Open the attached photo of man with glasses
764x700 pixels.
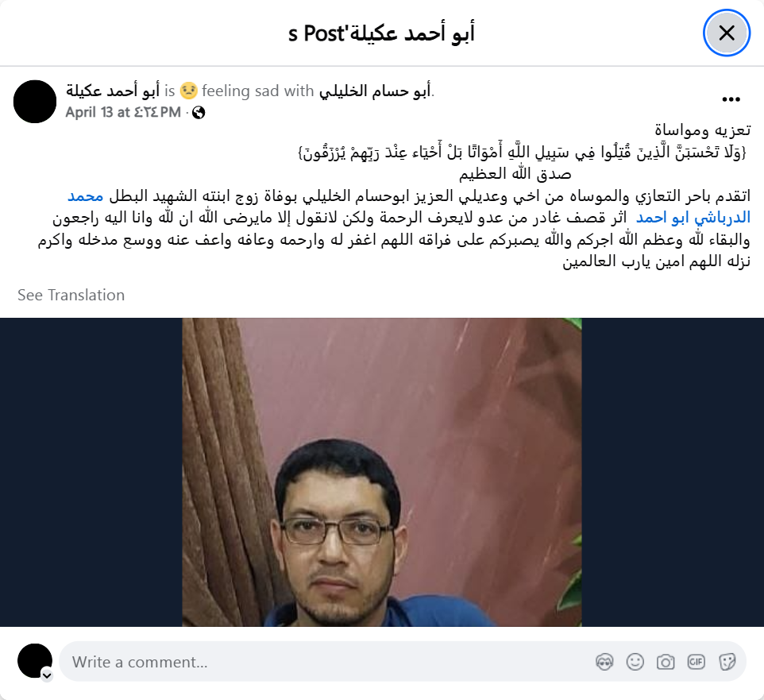[x=382, y=472]
